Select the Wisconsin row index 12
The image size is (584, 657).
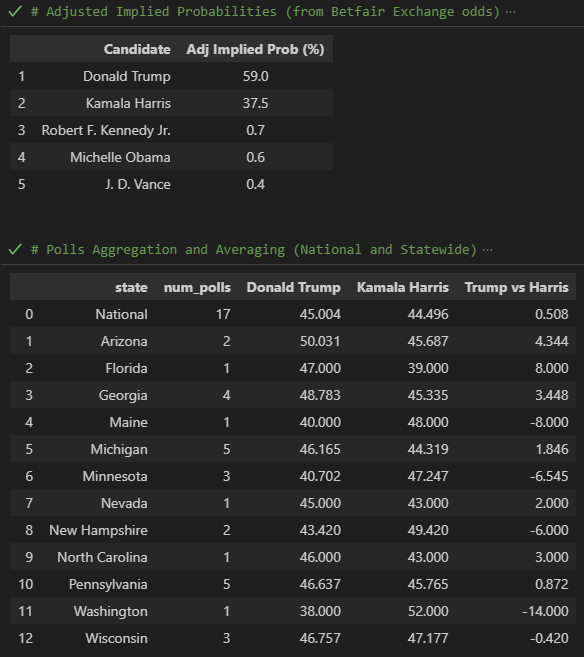[x=26, y=638]
